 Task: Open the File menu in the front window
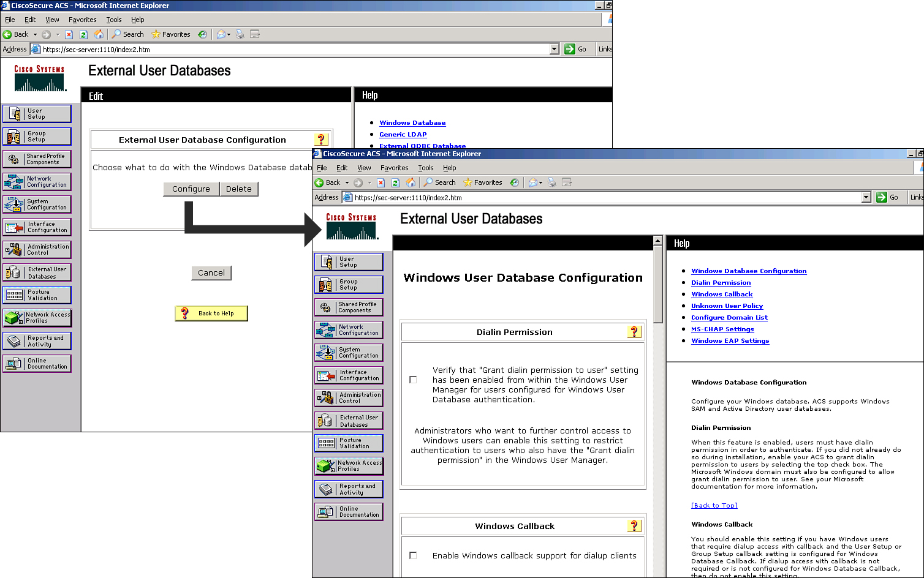point(322,168)
